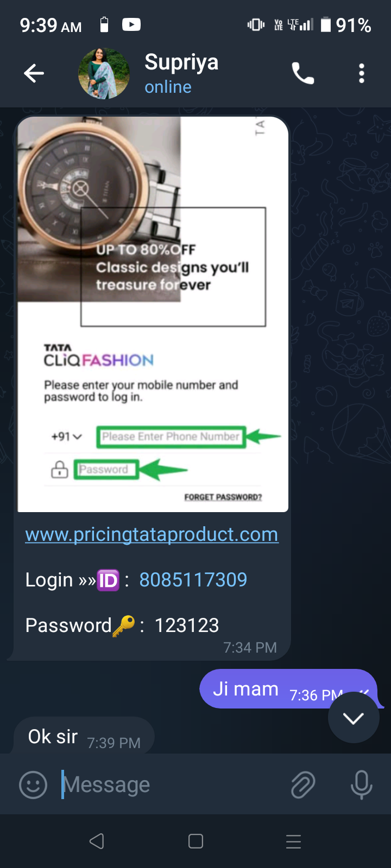
Task: Tap the phone number 8085117309
Action: 193,579
